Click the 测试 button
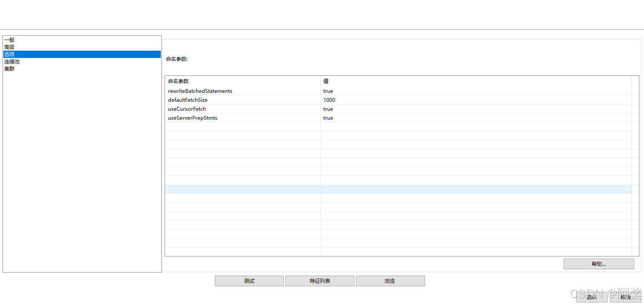Screen dimensions: 644x305 249,281
